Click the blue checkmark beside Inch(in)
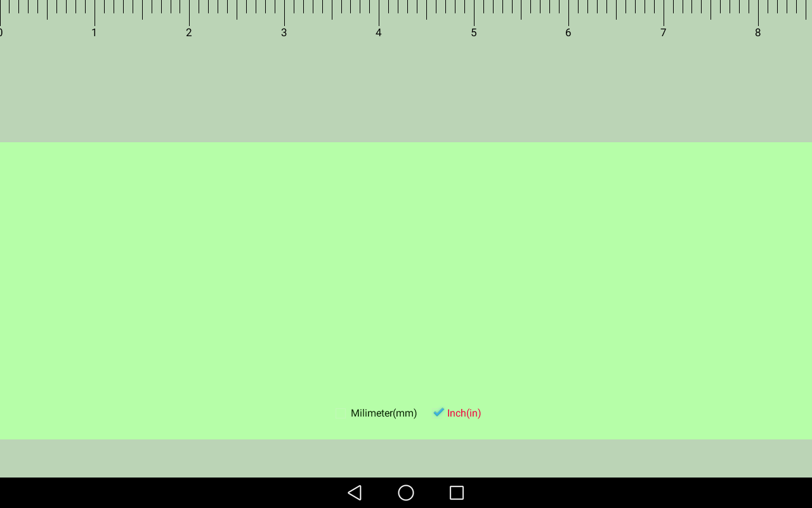This screenshot has width=812, height=508. click(438, 412)
